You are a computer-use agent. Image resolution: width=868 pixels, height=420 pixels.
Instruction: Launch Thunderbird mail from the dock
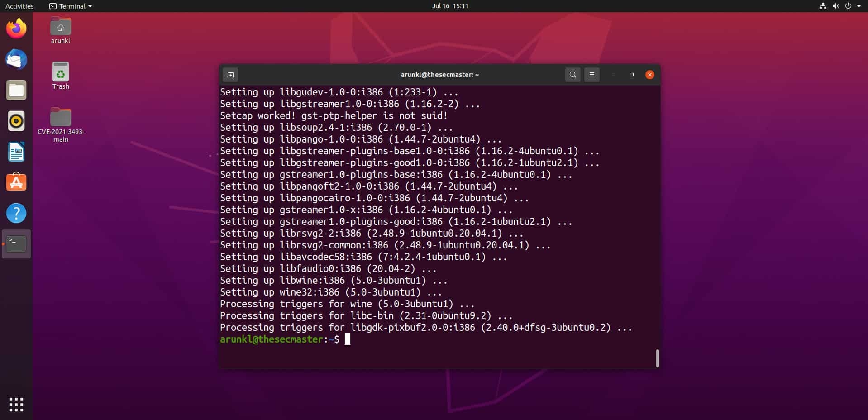click(16, 59)
